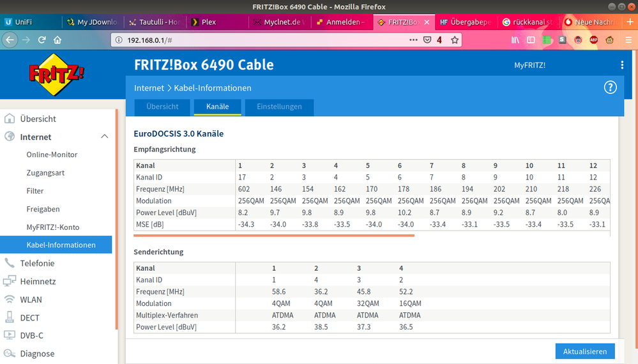Go to the Firefox home page
This screenshot has height=364, width=638.
pos(57,40)
